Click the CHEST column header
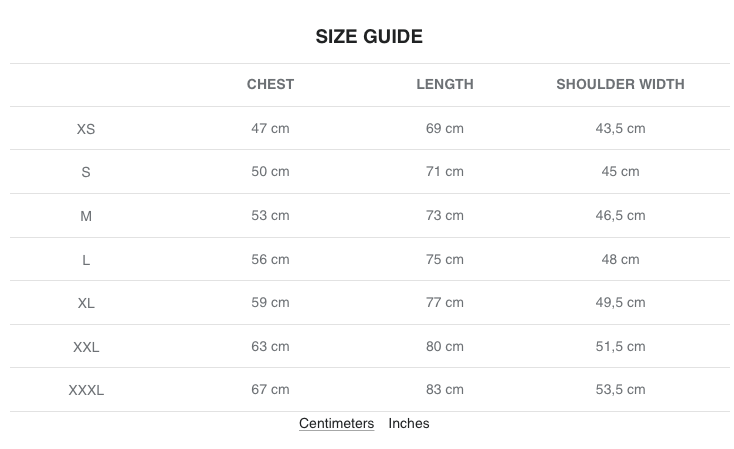This screenshot has height=449, width=734. click(x=270, y=84)
